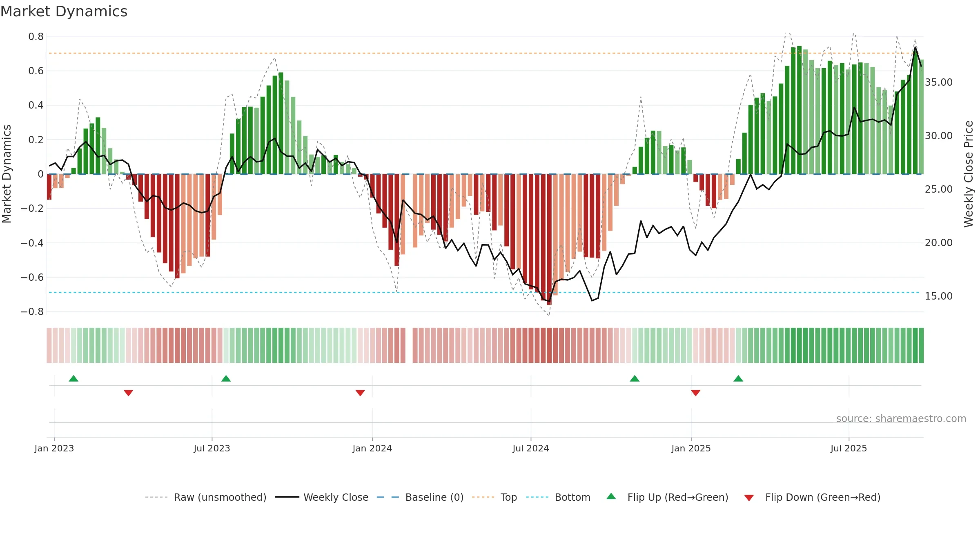
Task: Click the Jan 2025 x-axis label
Action: 691,448
